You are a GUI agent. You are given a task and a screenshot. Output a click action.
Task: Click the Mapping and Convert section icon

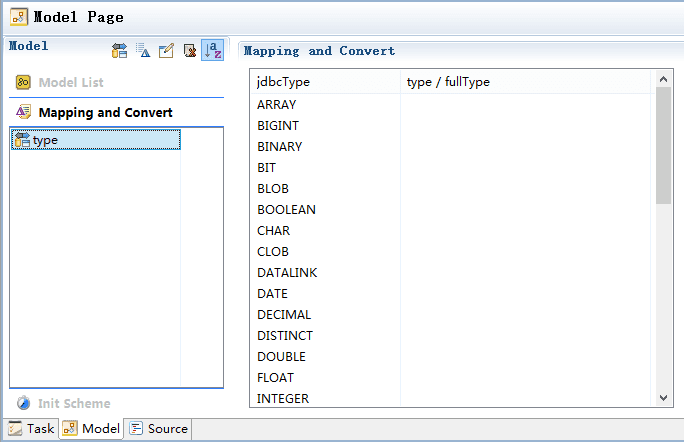pyautogui.click(x=23, y=112)
